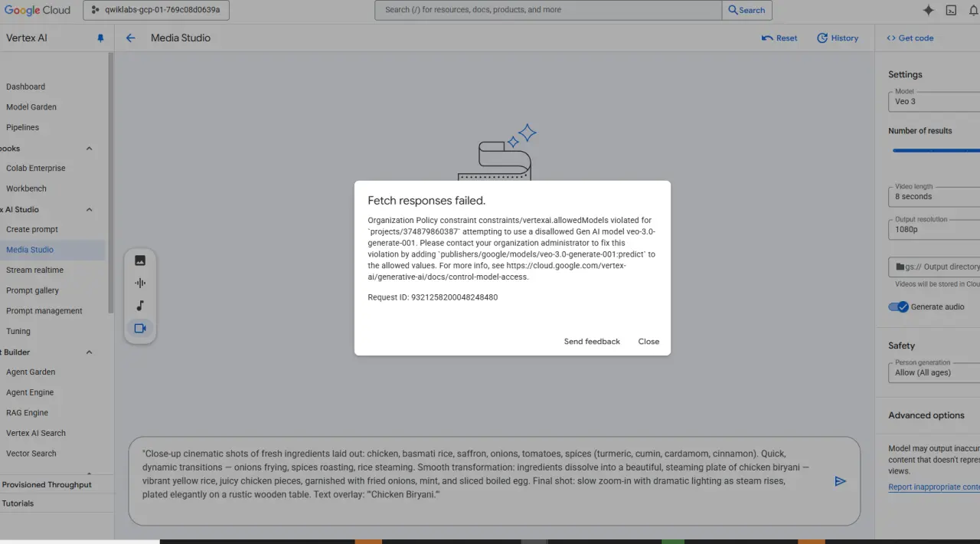Open Workbench in the sidebar
This screenshot has width=980, height=544.
coord(26,188)
